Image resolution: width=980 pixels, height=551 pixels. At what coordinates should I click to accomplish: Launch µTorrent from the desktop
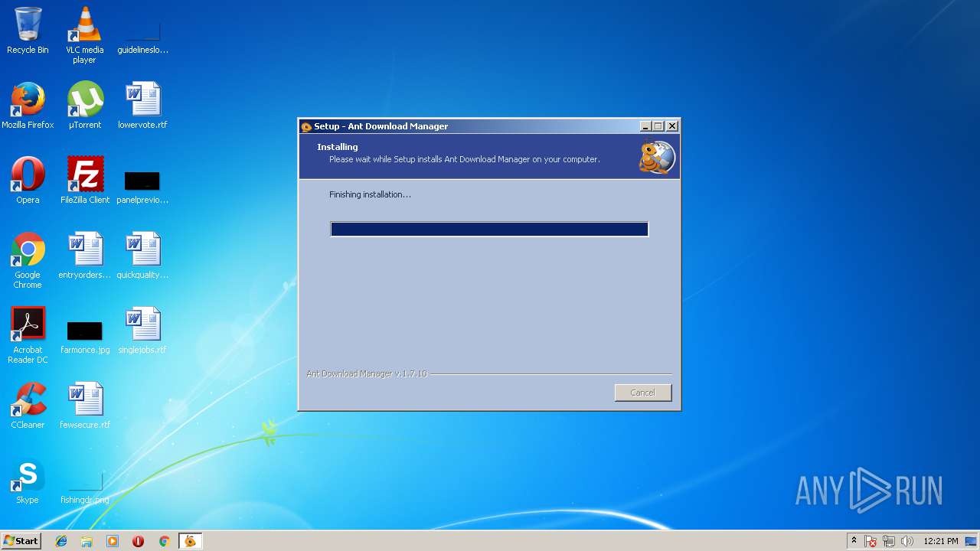pos(85,106)
